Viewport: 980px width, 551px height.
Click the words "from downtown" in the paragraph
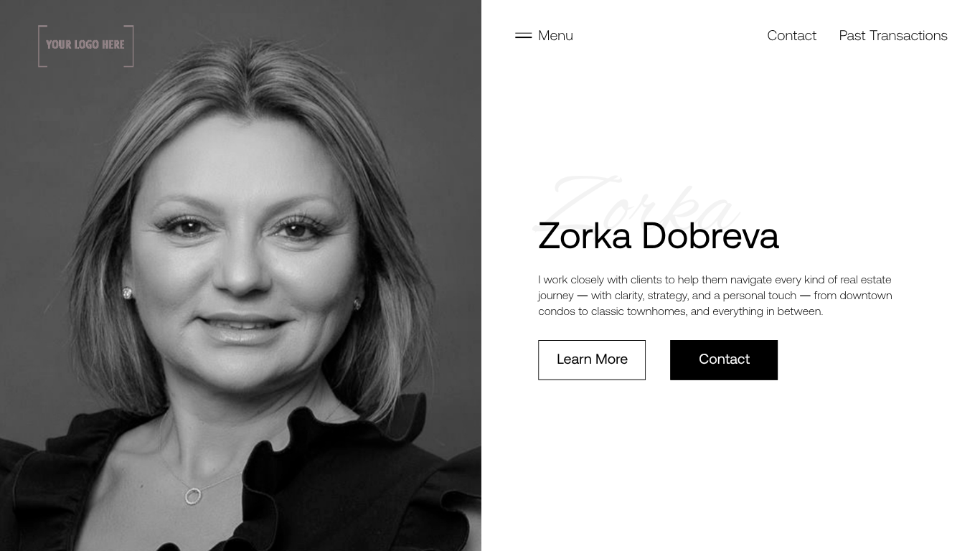click(853, 296)
